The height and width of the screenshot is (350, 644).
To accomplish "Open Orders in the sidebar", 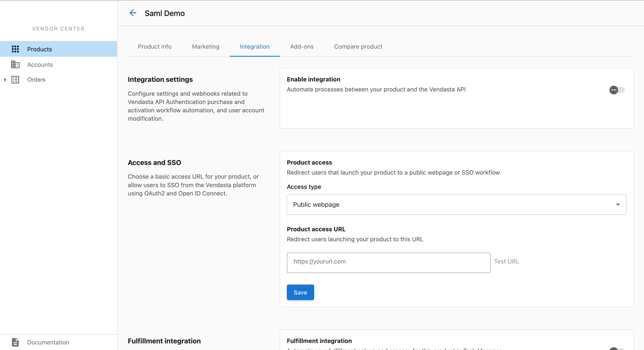I will [x=59, y=80].
